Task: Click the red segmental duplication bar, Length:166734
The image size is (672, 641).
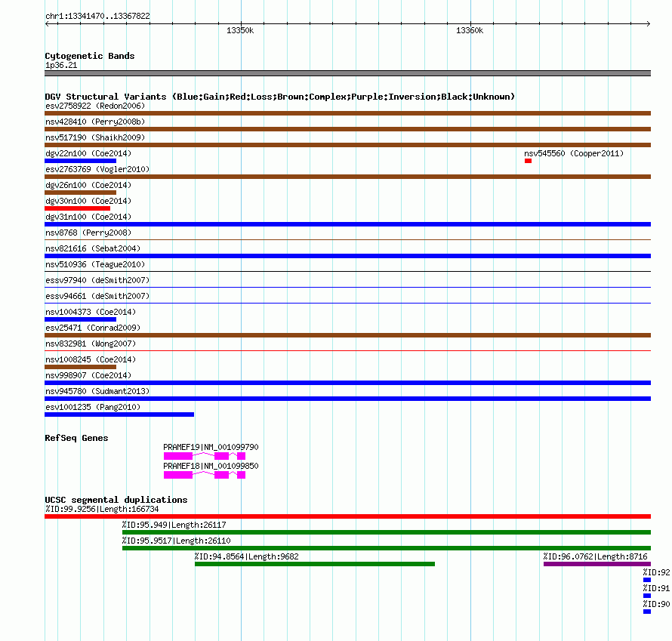Action: 347,516
